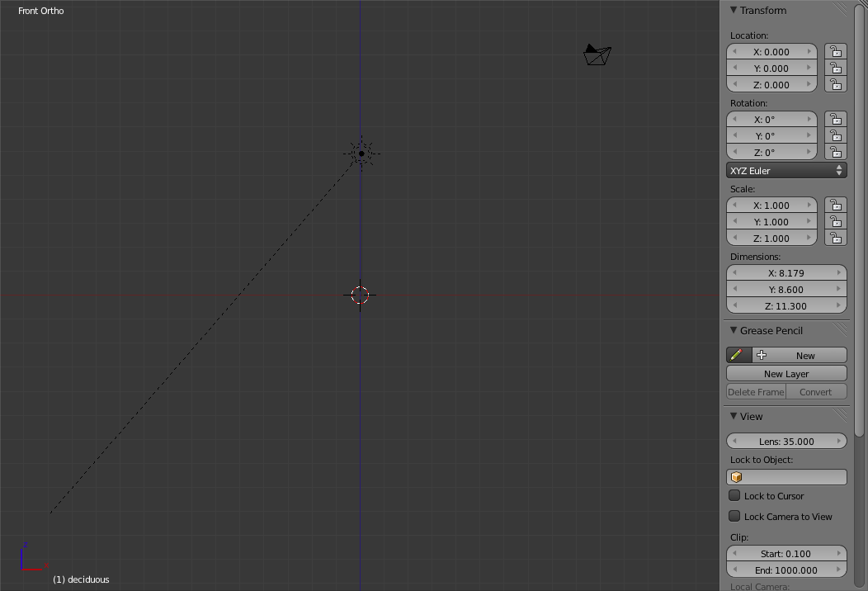
Task: Toggle lock on Location Y
Action: pyautogui.click(x=836, y=69)
